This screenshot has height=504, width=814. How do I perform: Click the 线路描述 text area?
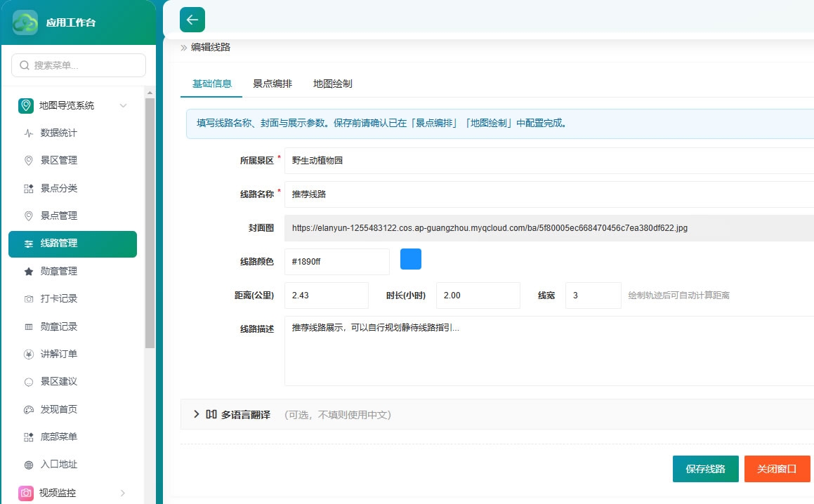[x=549, y=351]
